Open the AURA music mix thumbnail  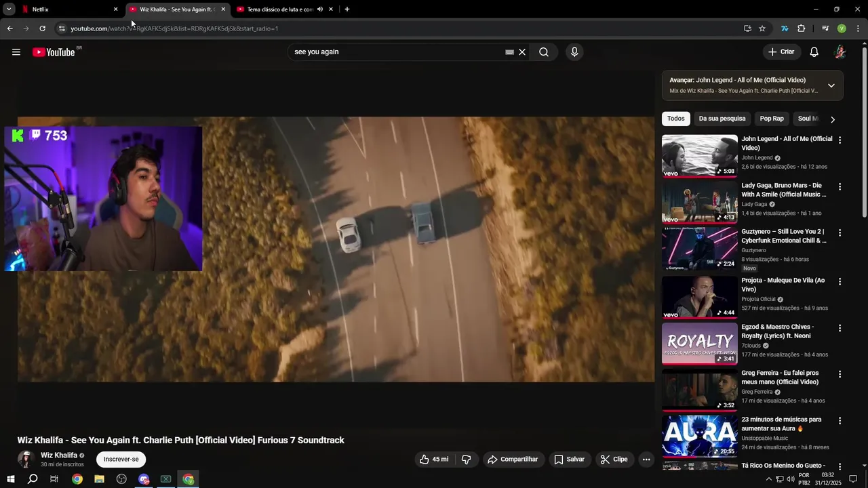coord(699,436)
